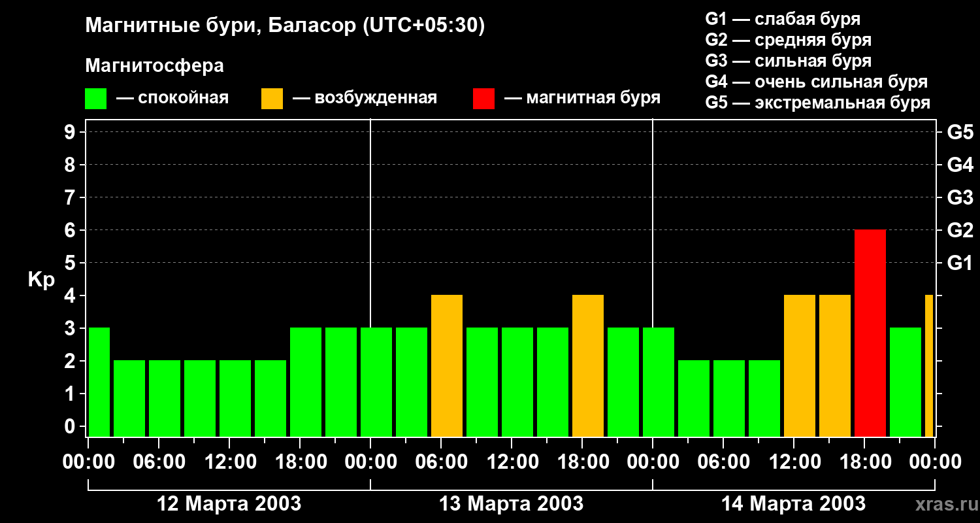Select the green Kp 2 bar at 12:00, 12 March
The width and height of the screenshot is (980, 523).
(235, 399)
